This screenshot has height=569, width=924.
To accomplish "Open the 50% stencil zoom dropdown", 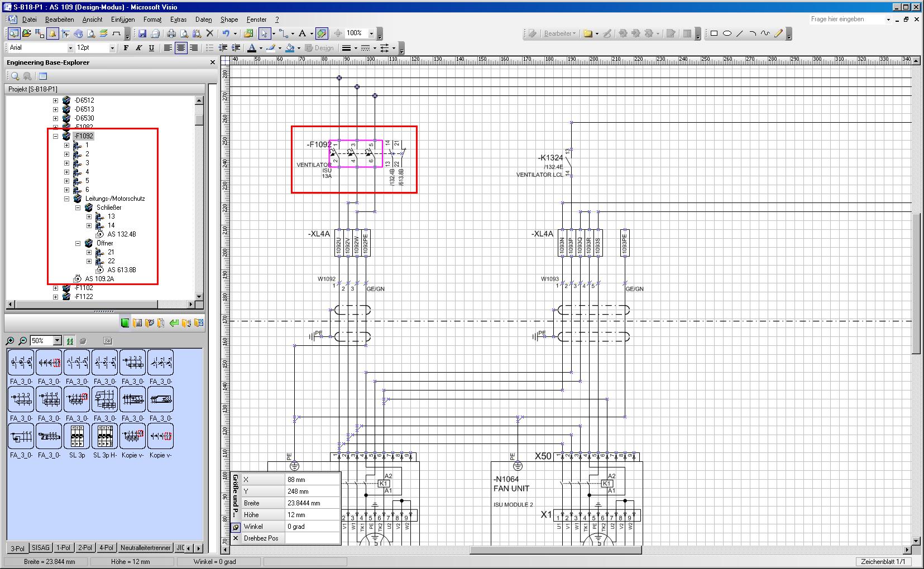I will pos(57,341).
